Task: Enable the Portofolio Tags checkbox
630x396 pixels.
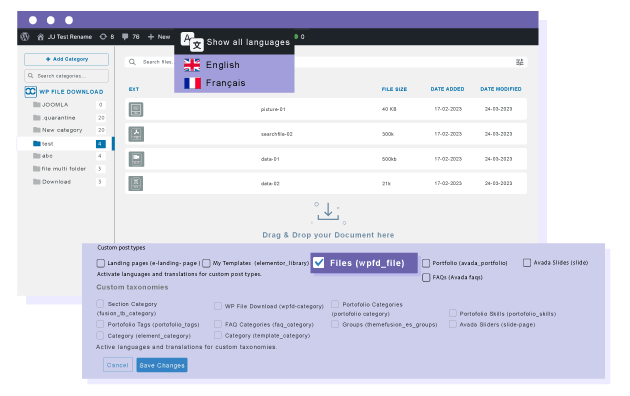Action: tap(100, 324)
